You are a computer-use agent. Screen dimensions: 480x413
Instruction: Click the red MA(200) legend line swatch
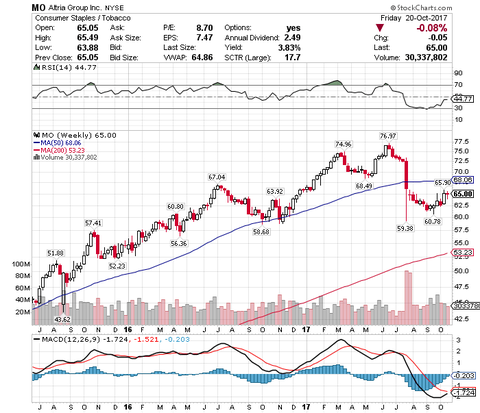point(36,150)
